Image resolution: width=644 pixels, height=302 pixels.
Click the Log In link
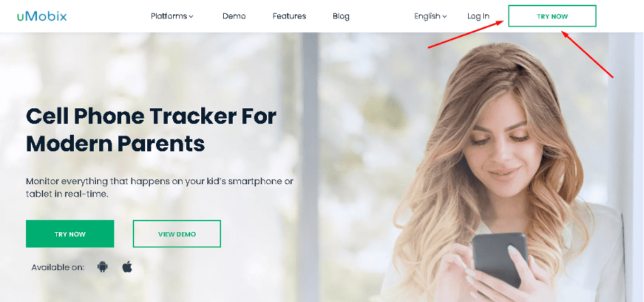pos(478,16)
